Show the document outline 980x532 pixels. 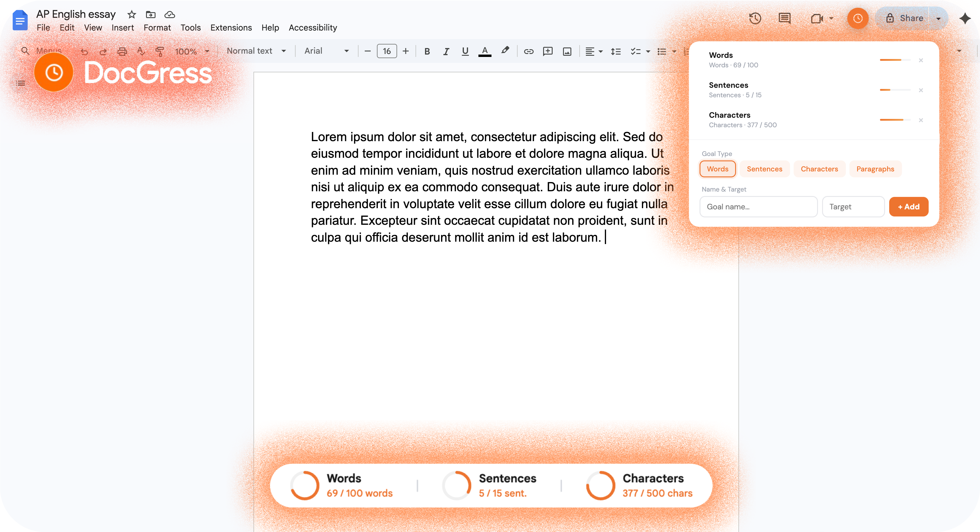click(20, 83)
